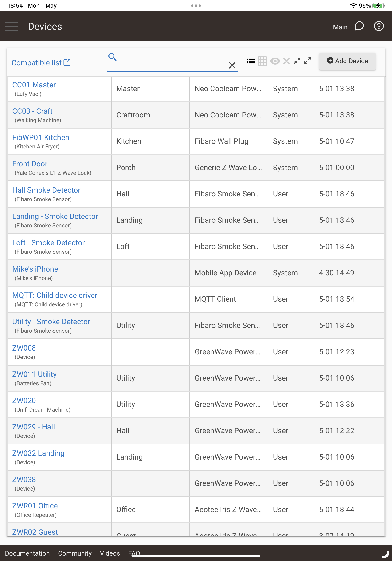
Task: Select the MQTT: Child device driver entry
Action: [55, 295]
